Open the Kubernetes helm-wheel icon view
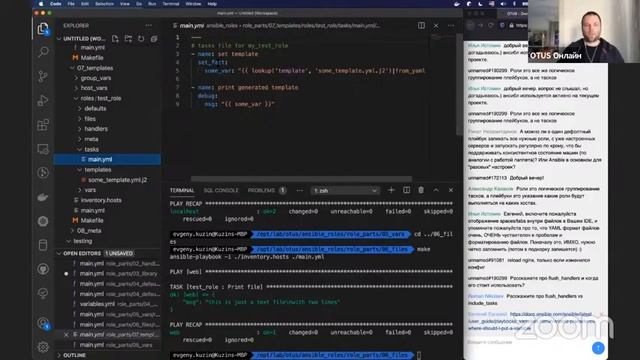640x360 pixels. coord(43,221)
